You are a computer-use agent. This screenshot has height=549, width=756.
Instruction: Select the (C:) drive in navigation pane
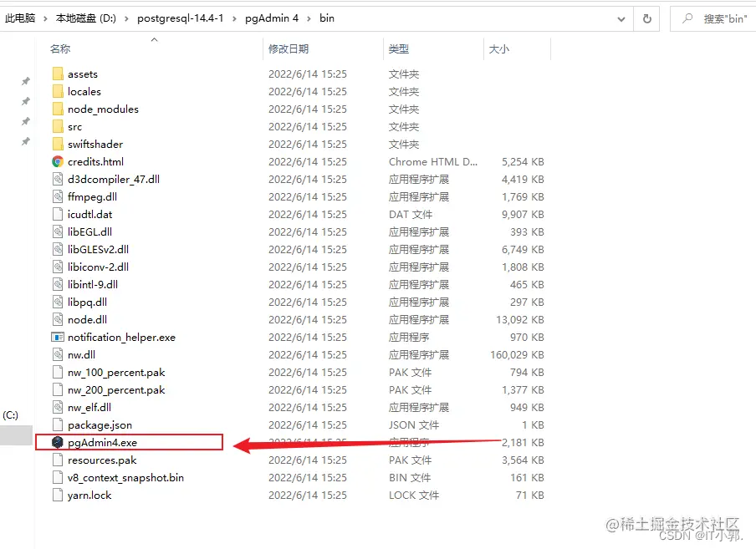point(11,415)
